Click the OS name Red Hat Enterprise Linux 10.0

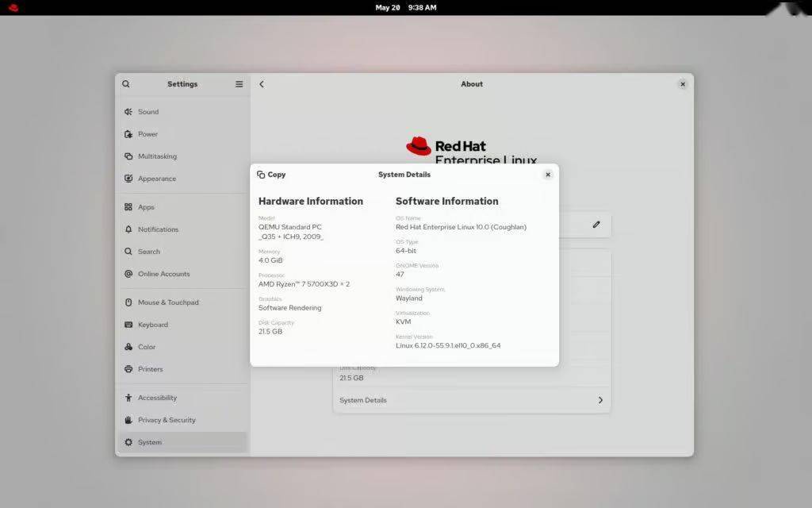(461, 227)
